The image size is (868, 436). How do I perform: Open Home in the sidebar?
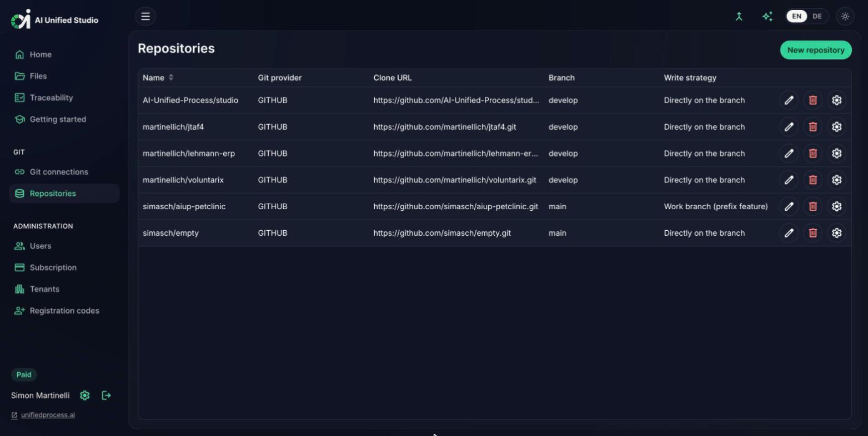click(64, 54)
